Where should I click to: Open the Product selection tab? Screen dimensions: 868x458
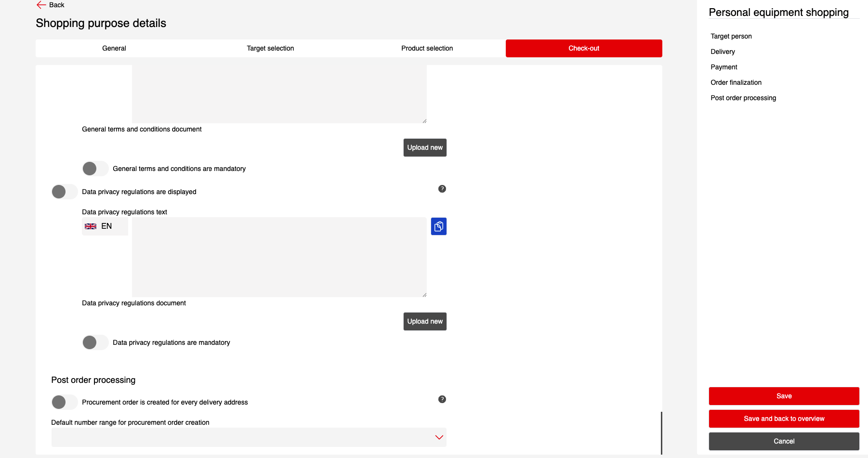point(427,48)
